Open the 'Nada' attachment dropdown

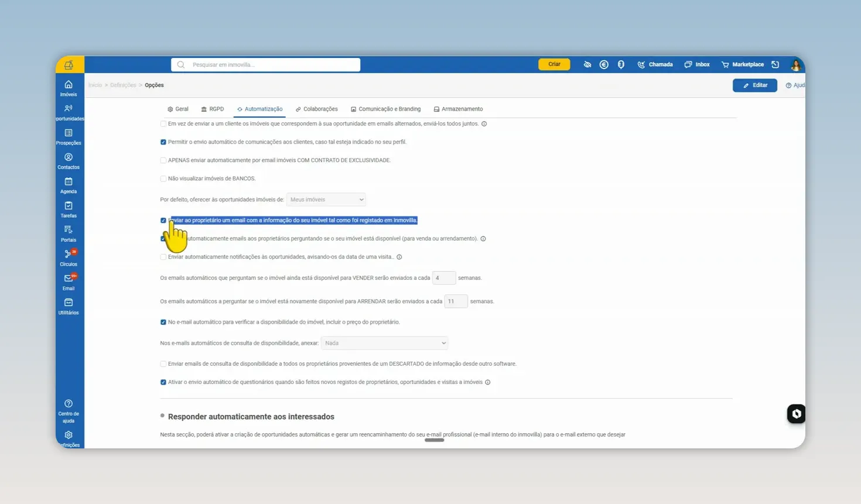coord(385,343)
